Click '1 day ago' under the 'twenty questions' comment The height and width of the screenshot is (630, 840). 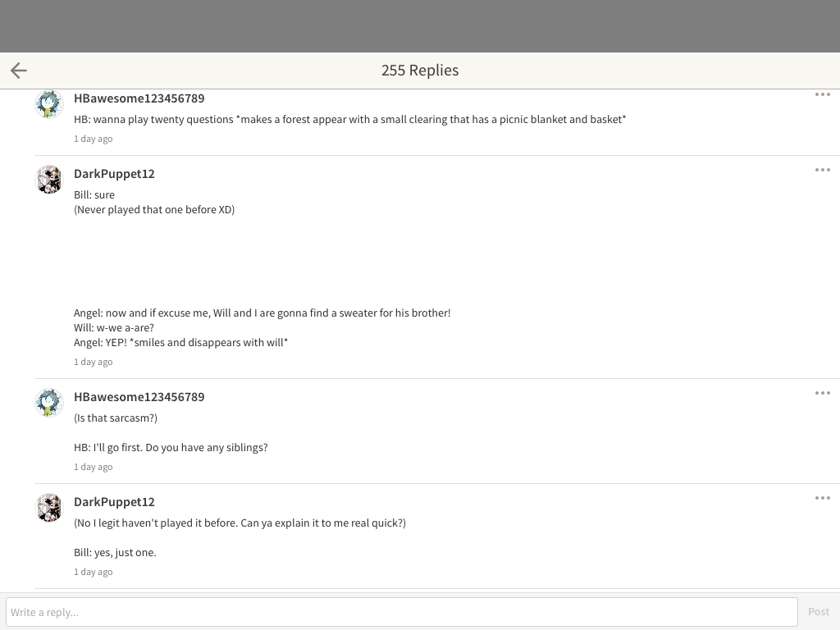(94, 139)
